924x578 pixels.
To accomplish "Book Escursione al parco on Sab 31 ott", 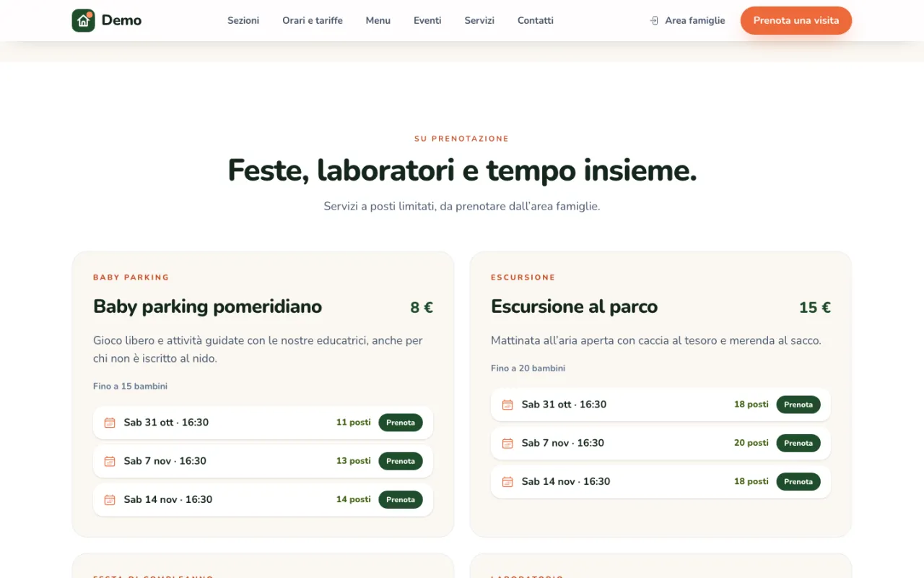I will [798, 405].
